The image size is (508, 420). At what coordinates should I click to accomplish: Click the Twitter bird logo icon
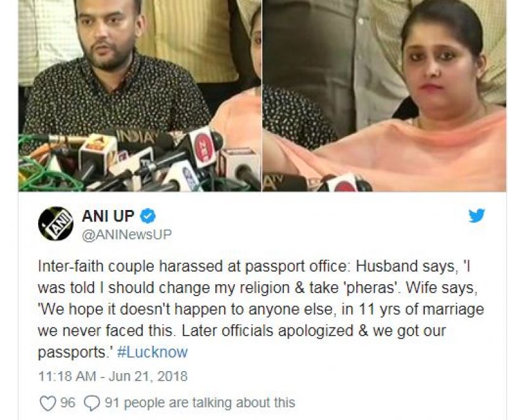(x=477, y=216)
